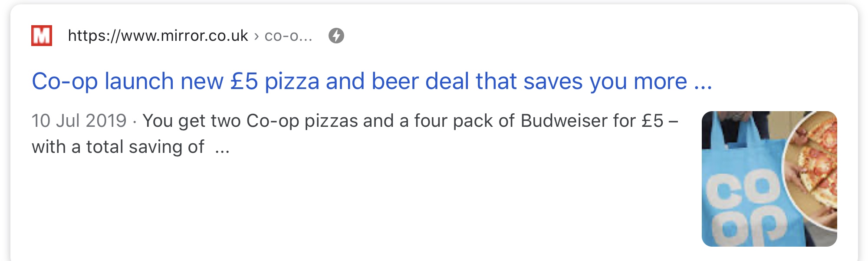The height and width of the screenshot is (261, 868).
Task: Open the Co-op pizza deal headline link
Action: 372,81
